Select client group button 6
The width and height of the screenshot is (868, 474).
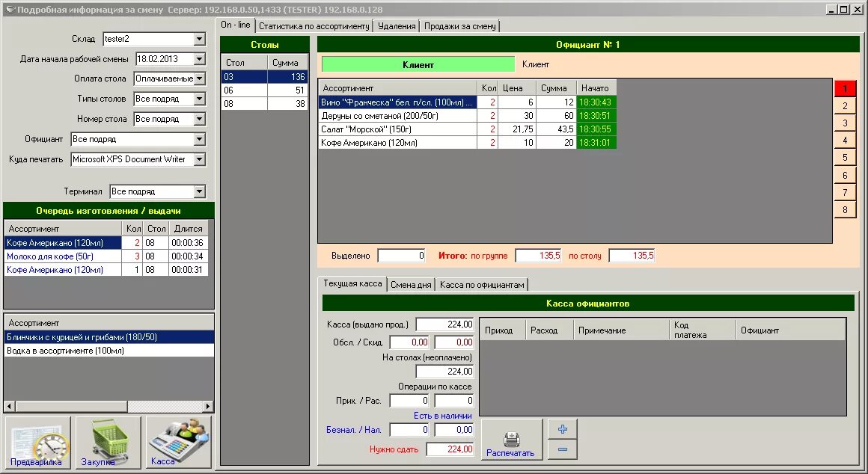[845, 176]
